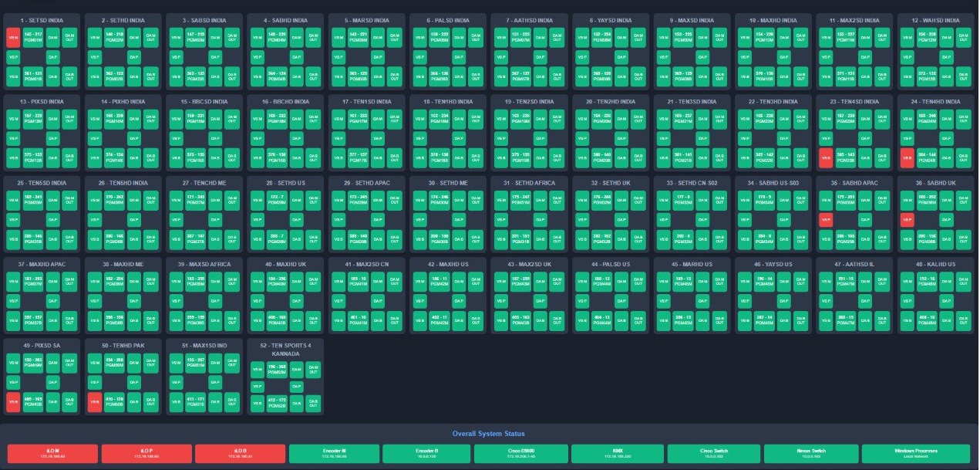This screenshot has height=470, width=980.
Task: Click the Encoder M status button
Action: 333,452
